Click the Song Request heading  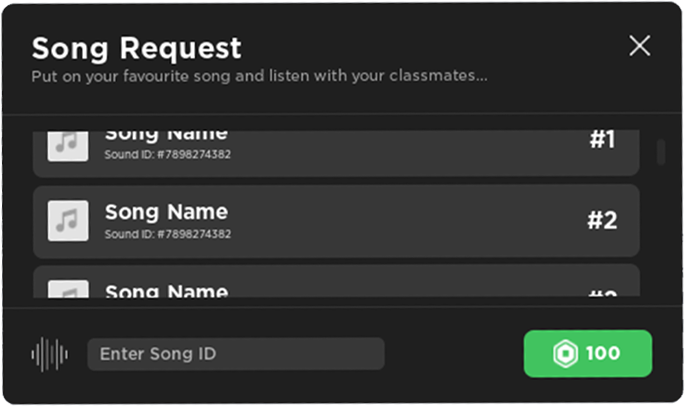[136, 47]
